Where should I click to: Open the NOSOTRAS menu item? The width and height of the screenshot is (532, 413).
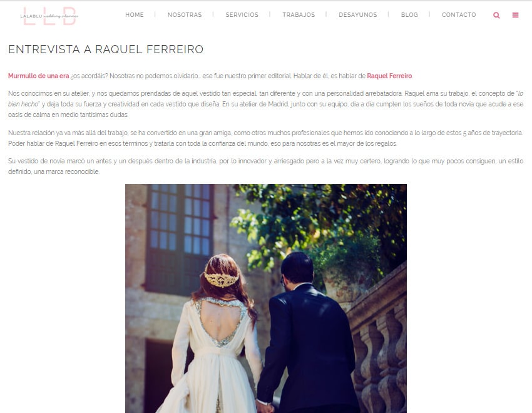pos(185,14)
